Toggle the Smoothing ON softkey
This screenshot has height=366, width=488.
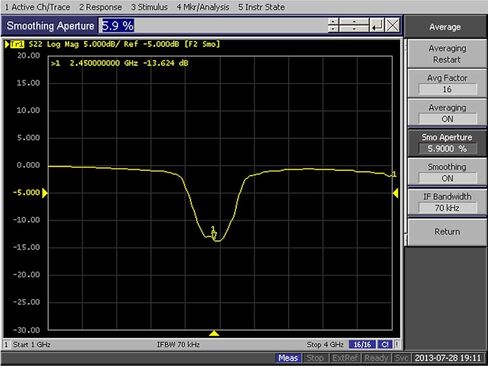(x=447, y=172)
